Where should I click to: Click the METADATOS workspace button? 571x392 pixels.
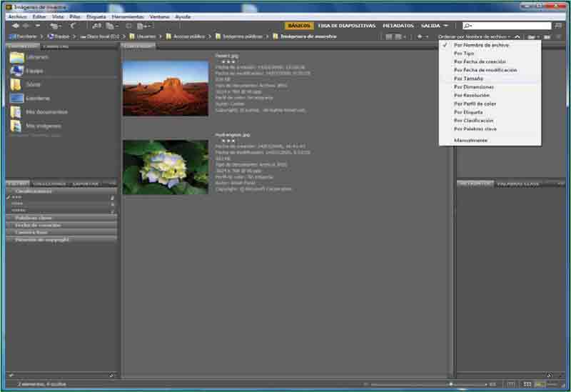pos(398,26)
